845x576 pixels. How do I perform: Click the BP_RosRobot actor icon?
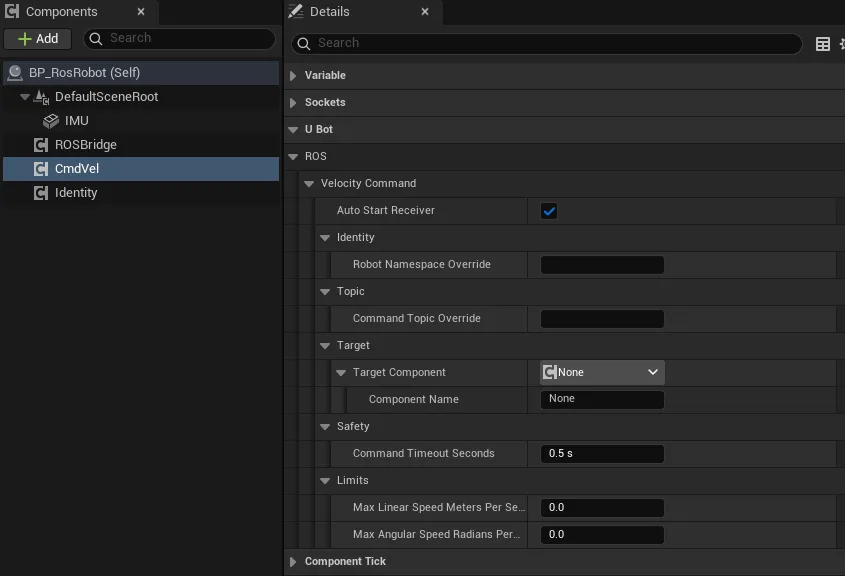15,73
